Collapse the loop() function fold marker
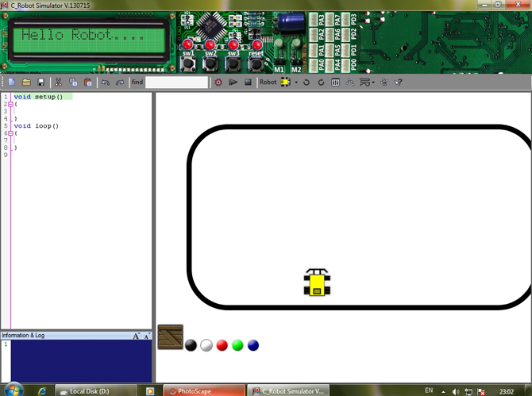The height and width of the screenshot is (396, 532). pyautogui.click(x=10, y=133)
